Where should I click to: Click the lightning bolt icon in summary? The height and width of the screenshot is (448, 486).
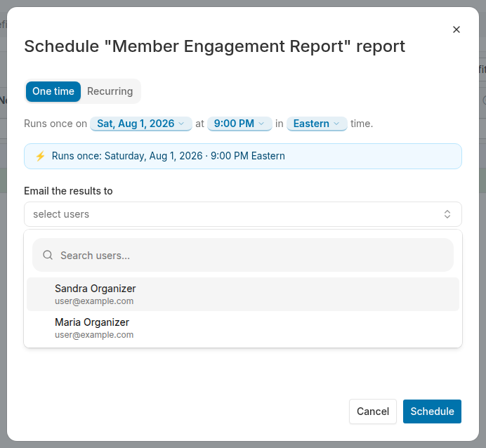(x=40, y=156)
